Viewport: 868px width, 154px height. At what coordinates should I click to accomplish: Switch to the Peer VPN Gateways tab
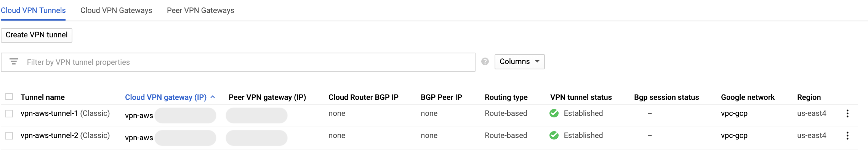200,11
